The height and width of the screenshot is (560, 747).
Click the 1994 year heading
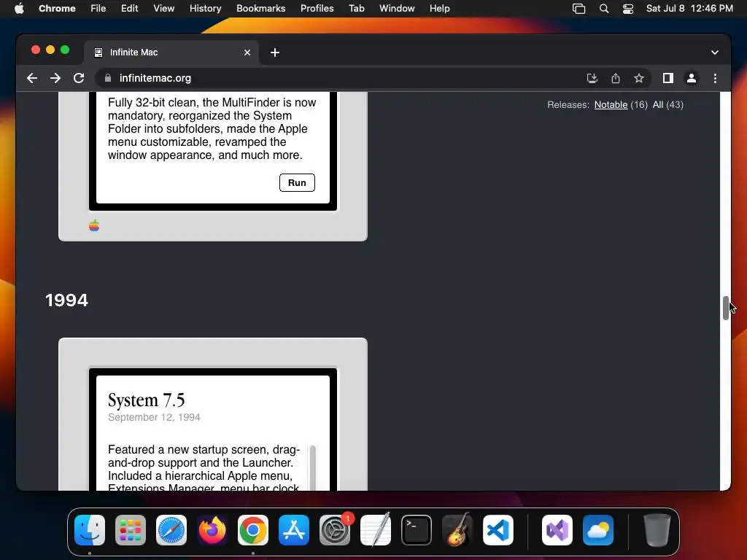pyautogui.click(x=66, y=300)
